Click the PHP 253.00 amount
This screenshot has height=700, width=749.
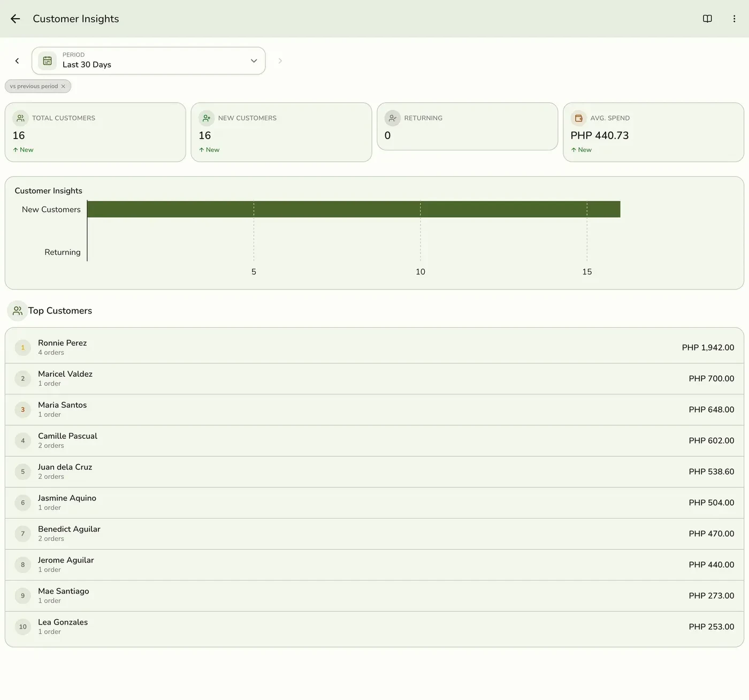coord(712,627)
